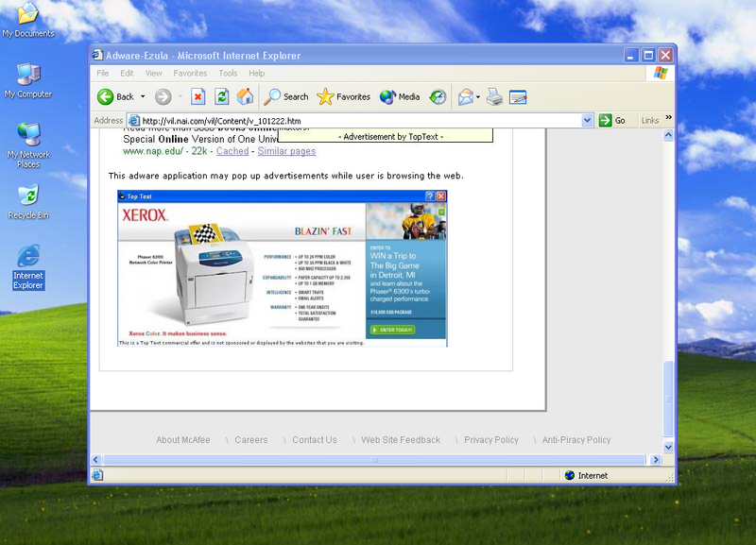The width and height of the screenshot is (756, 545).
Task: Click the Top Text ad screenshot image
Action: pos(282,268)
